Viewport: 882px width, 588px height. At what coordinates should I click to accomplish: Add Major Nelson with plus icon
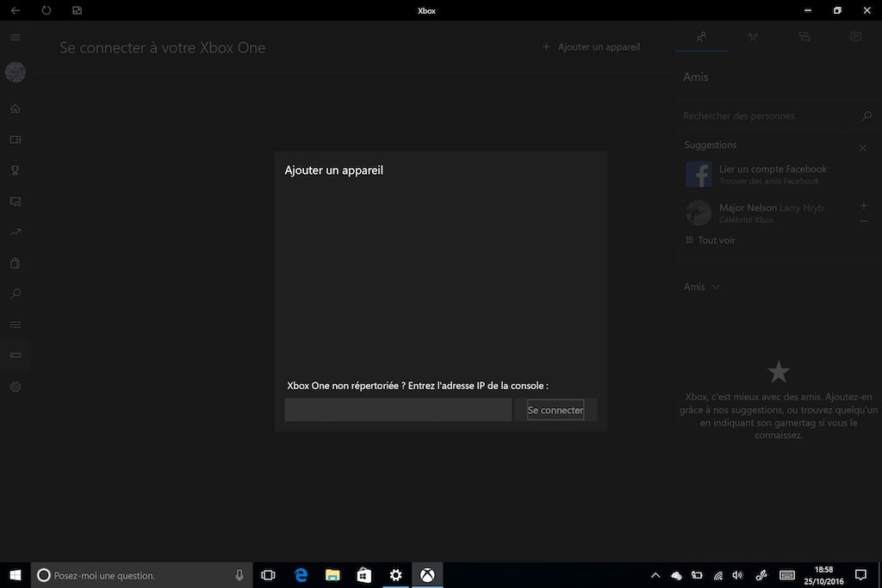coord(863,206)
